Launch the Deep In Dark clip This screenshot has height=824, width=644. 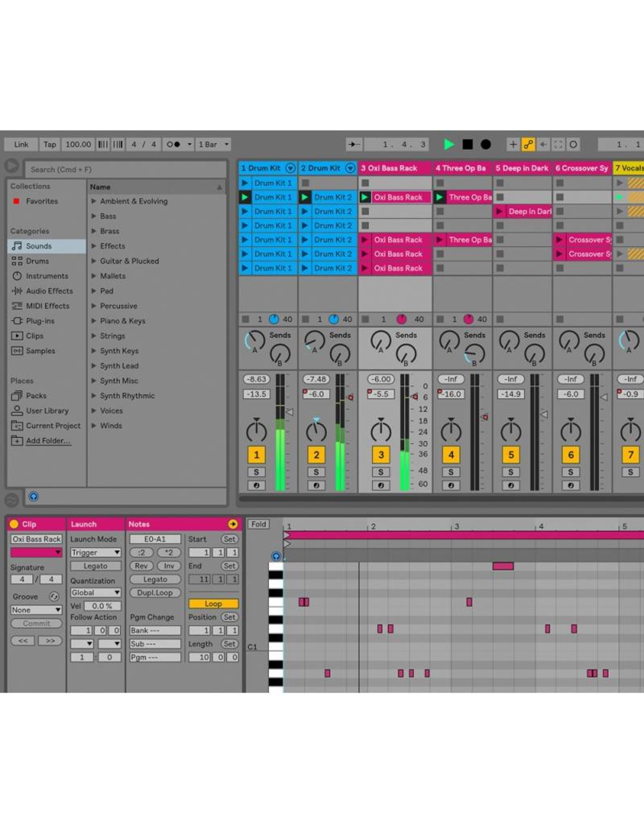(500, 212)
